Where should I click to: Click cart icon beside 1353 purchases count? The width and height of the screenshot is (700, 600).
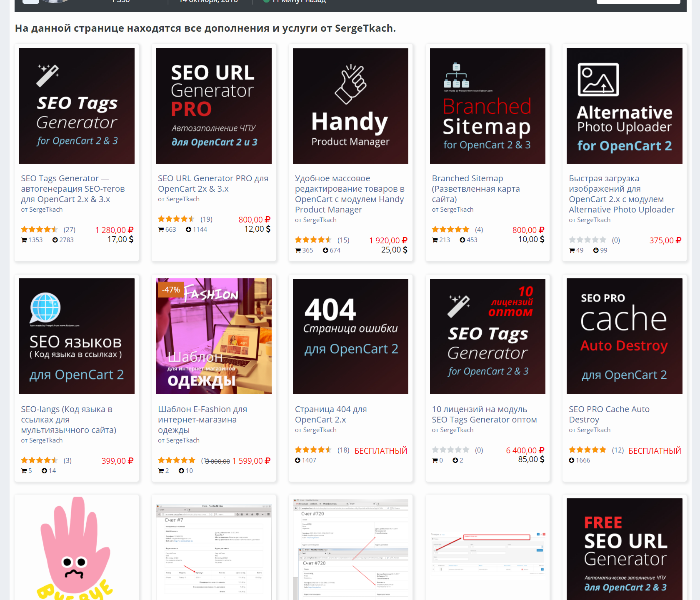24,240
